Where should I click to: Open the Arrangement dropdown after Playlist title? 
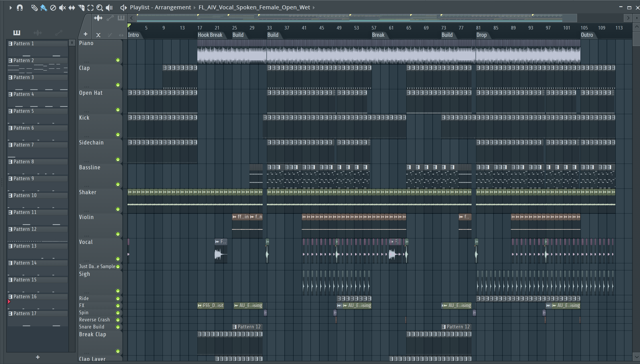click(194, 8)
